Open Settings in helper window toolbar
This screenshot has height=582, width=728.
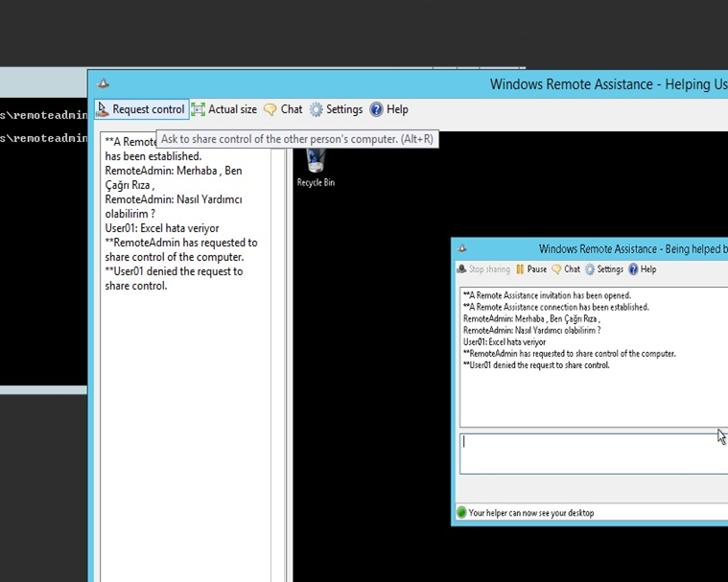point(336,109)
